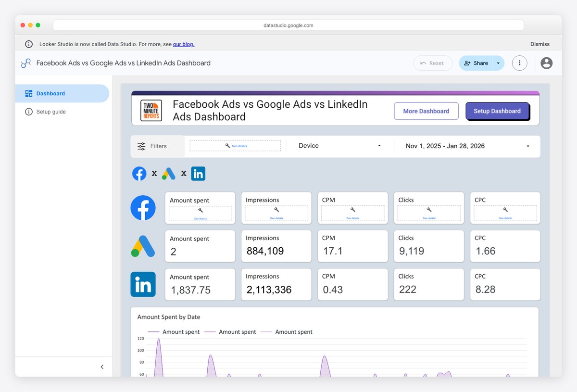
Task: Click LinkedIn Amount spent value 1,837.75
Action: pyautogui.click(x=191, y=290)
